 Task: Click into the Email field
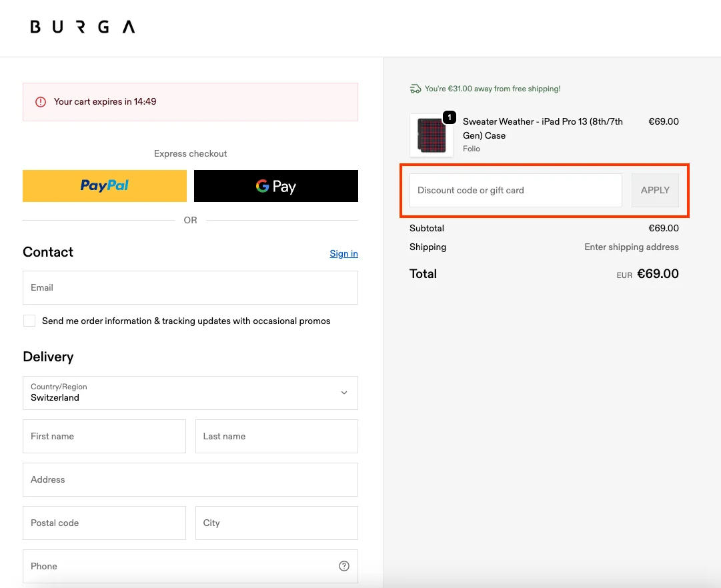[190, 287]
